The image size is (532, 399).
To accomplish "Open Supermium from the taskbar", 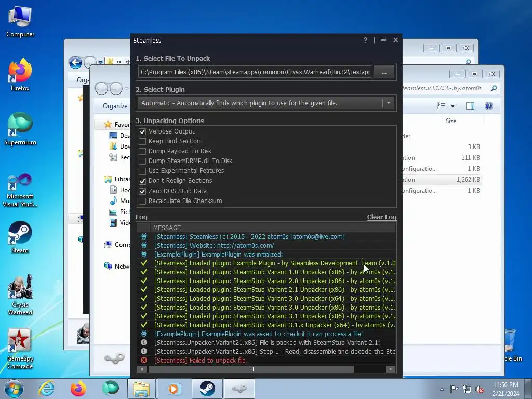I will tap(110, 389).
